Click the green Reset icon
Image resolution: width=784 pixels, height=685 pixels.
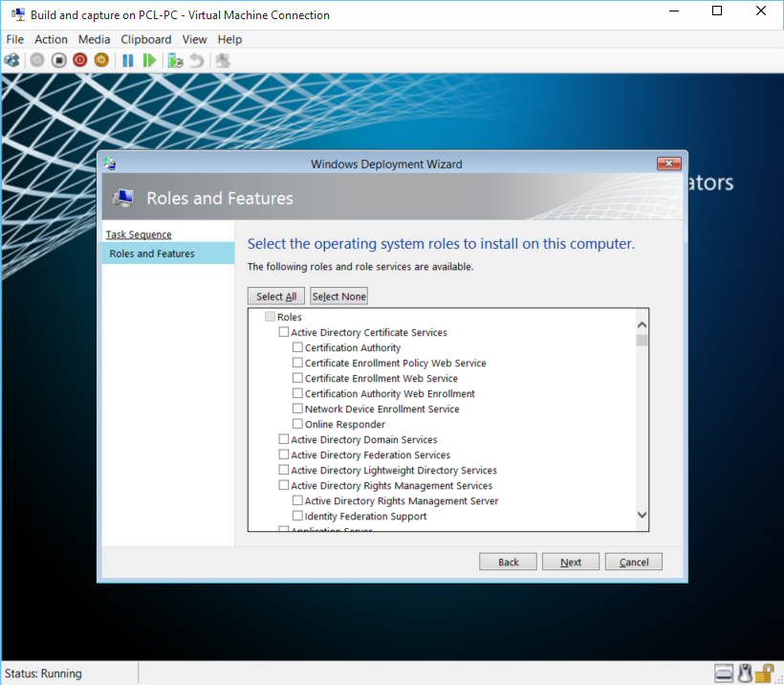coord(149,60)
